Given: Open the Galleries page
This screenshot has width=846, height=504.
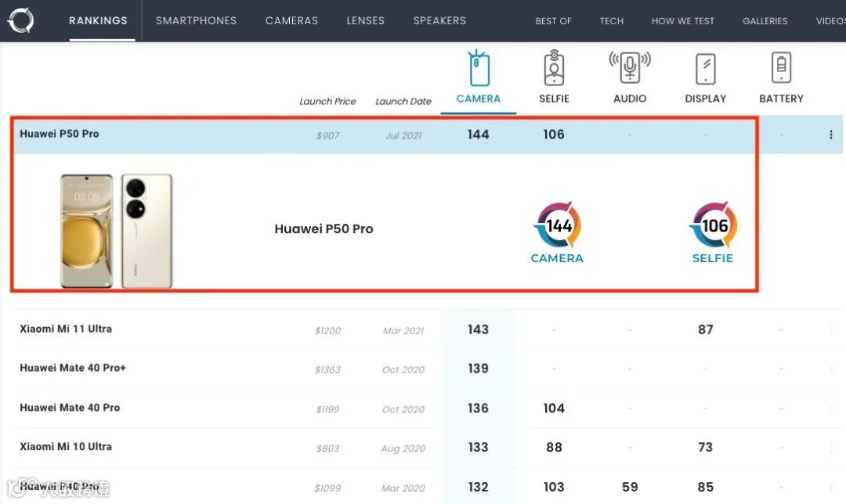Looking at the screenshot, I should pos(765,21).
